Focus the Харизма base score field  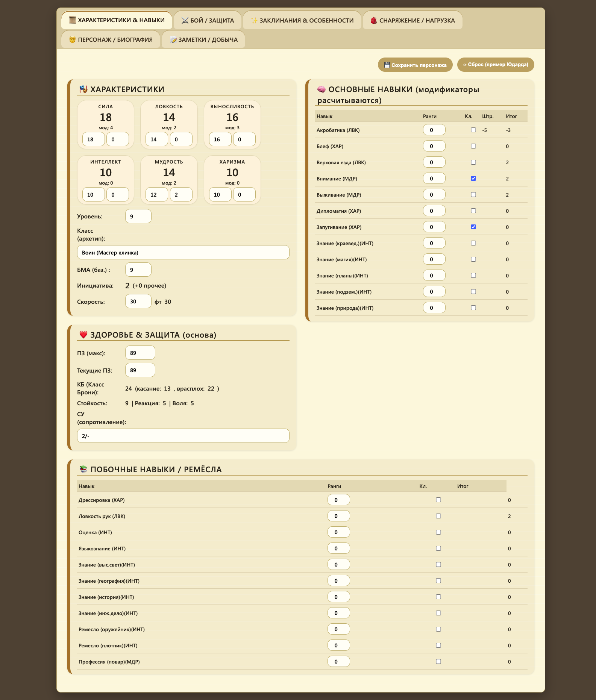(x=220, y=194)
